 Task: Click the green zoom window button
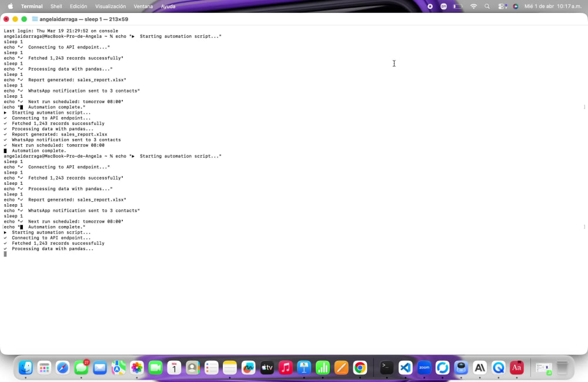24,19
